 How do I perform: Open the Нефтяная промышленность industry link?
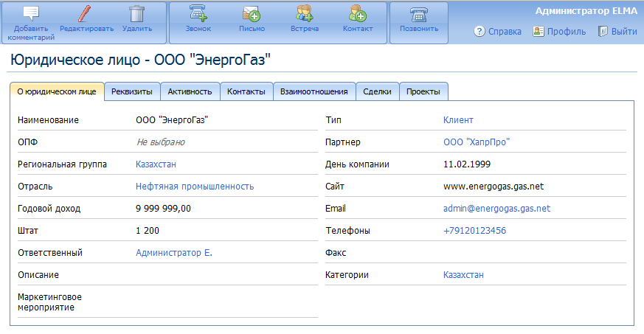[195, 187]
